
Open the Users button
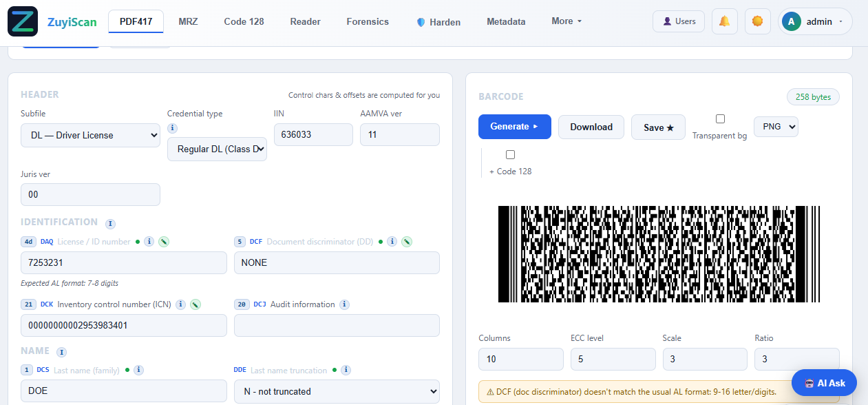pyautogui.click(x=679, y=21)
